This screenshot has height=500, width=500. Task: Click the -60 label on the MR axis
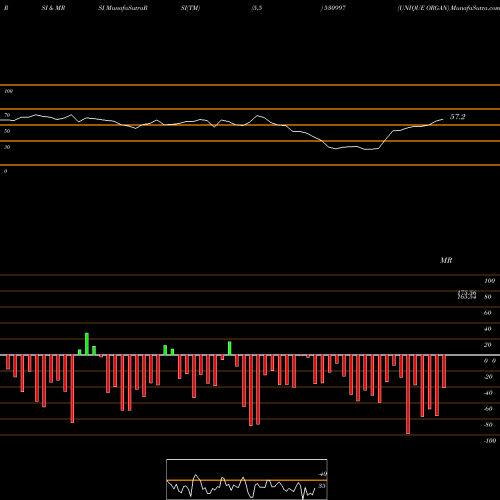click(488, 409)
